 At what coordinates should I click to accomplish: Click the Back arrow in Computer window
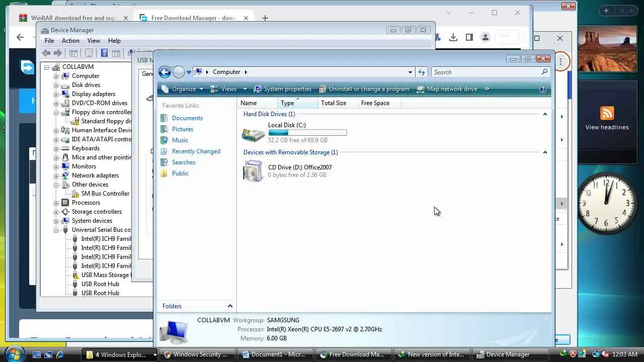pos(165,72)
